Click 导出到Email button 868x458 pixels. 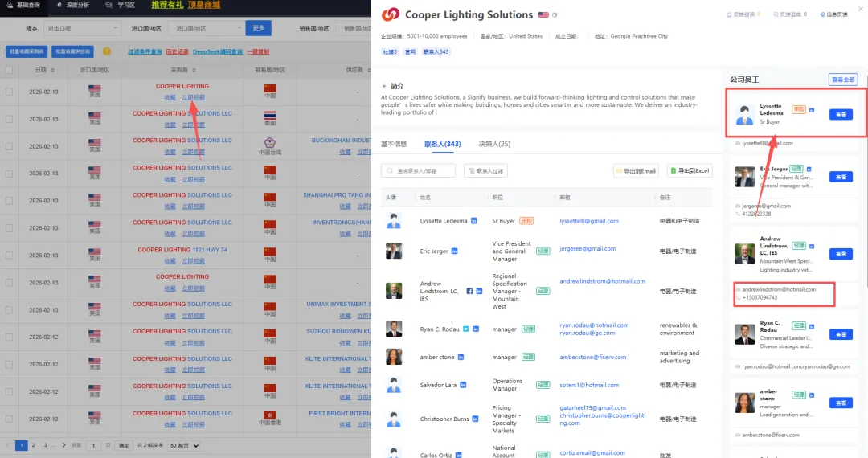[636, 171]
